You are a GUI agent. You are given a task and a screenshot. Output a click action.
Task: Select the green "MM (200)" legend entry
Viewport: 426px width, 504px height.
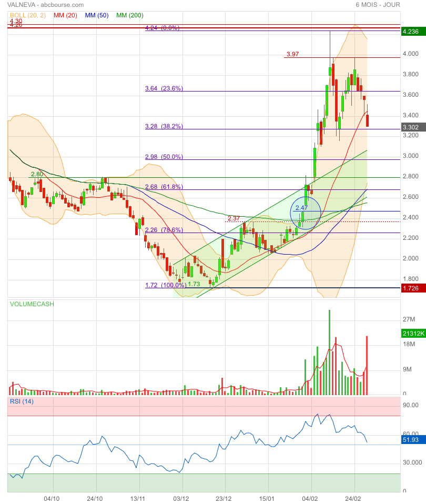click(130, 15)
